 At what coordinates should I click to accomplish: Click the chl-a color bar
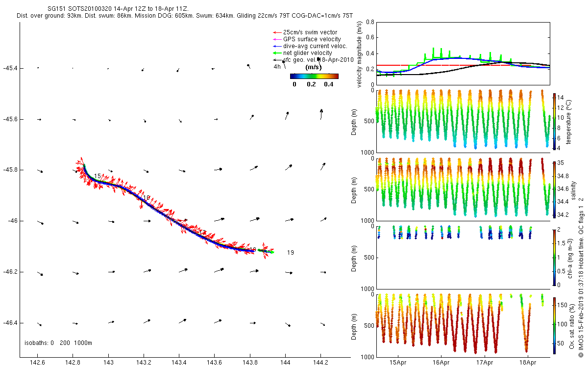[554, 257]
